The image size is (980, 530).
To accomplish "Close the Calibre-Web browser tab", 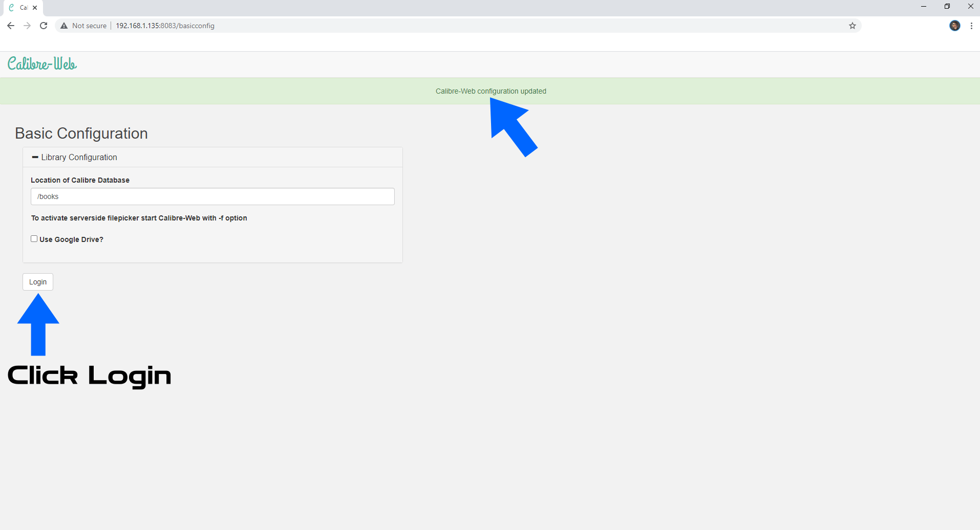I will pos(35,8).
